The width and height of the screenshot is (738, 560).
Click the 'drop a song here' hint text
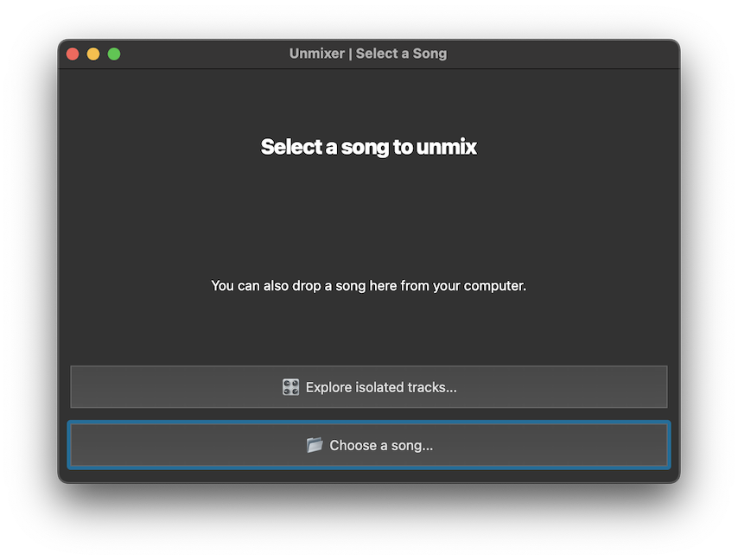pyautogui.click(x=368, y=285)
